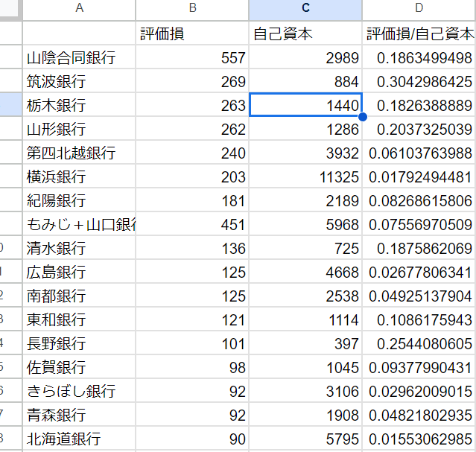The height and width of the screenshot is (452, 476).
Task: Click value 451 in 評価損 column
Action: (192, 224)
